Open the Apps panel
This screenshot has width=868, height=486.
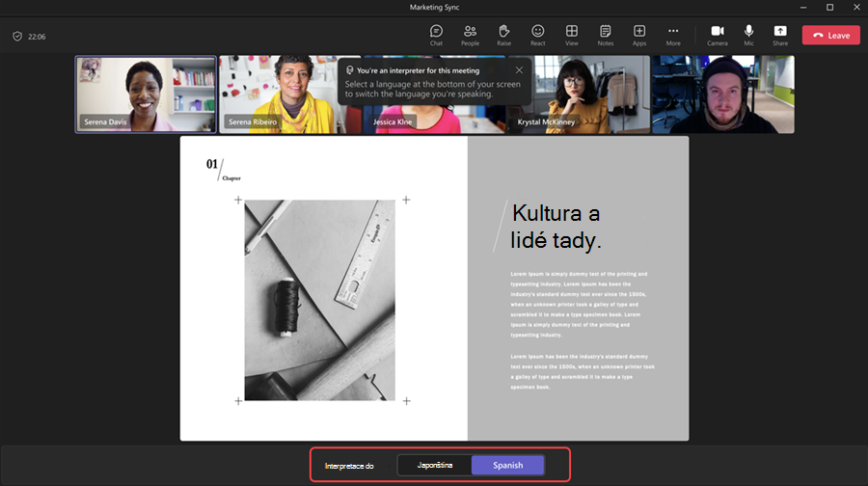(x=639, y=36)
